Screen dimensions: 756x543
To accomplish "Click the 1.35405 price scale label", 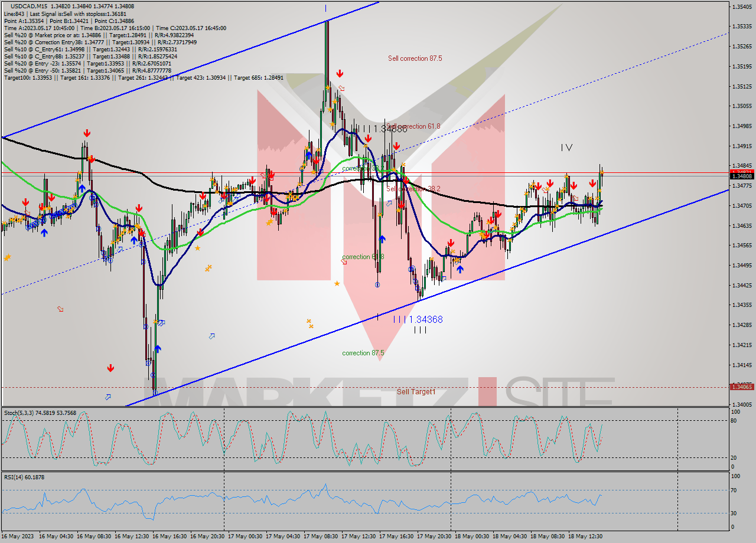I will coord(741,6).
